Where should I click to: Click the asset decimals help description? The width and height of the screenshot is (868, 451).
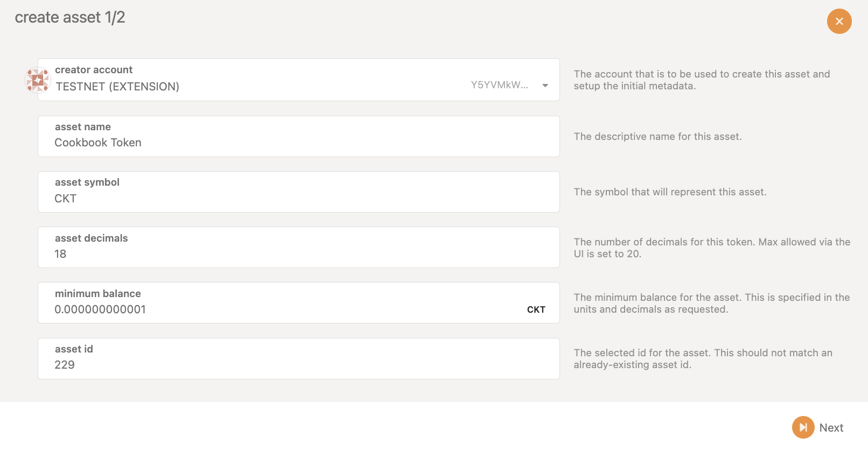pyautogui.click(x=711, y=248)
